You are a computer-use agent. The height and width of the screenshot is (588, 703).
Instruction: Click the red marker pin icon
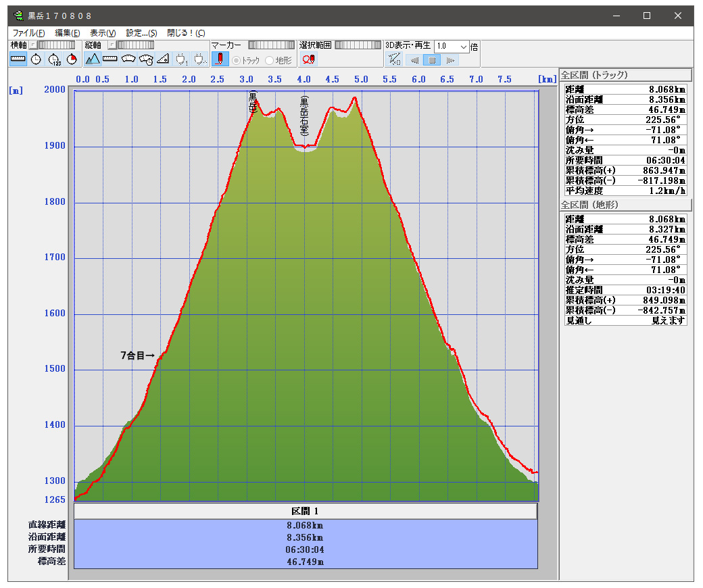point(220,59)
